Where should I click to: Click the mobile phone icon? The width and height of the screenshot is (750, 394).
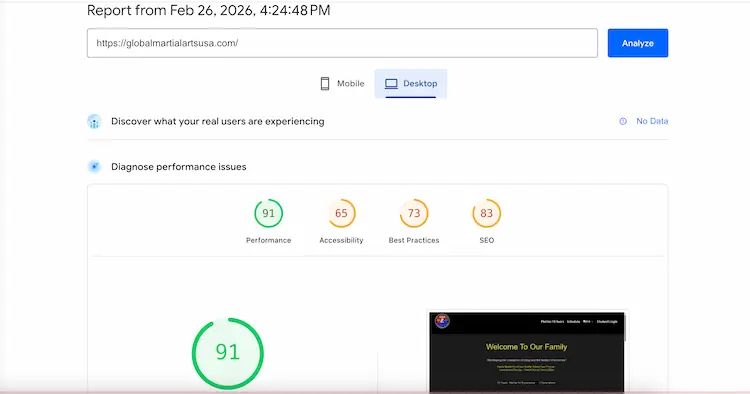click(x=325, y=84)
